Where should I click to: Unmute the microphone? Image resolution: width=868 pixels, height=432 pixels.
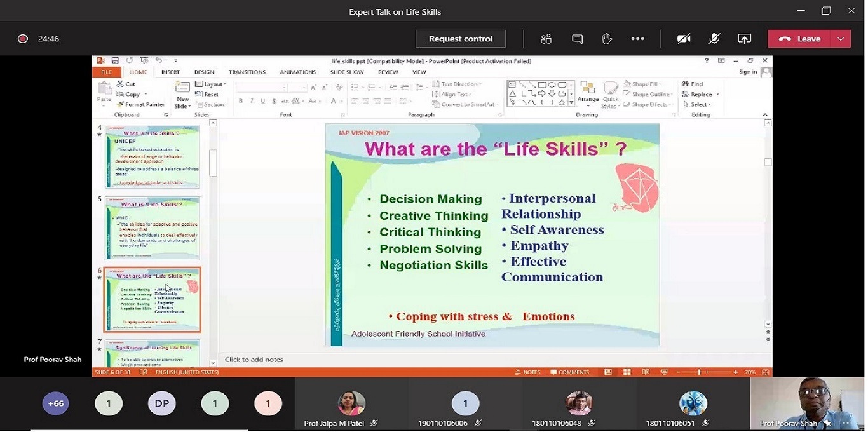[x=714, y=39]
